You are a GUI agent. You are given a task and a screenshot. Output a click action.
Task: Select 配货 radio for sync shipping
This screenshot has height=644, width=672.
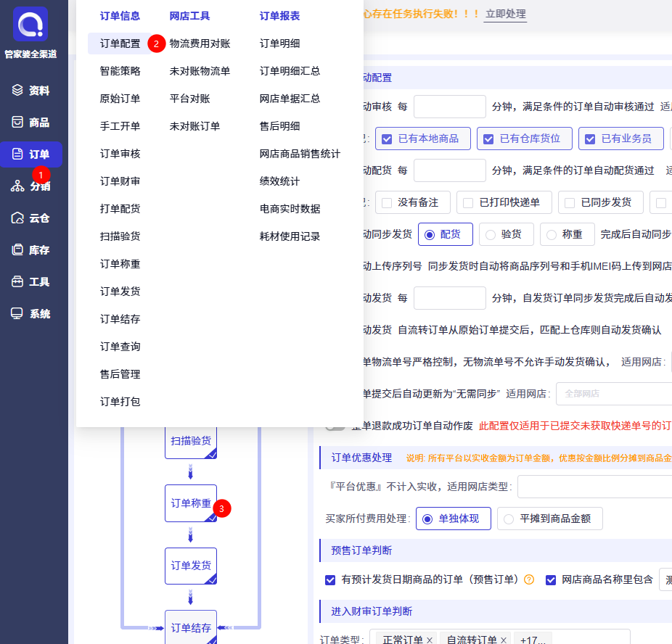pyautogui.click(x=446, y=234)
